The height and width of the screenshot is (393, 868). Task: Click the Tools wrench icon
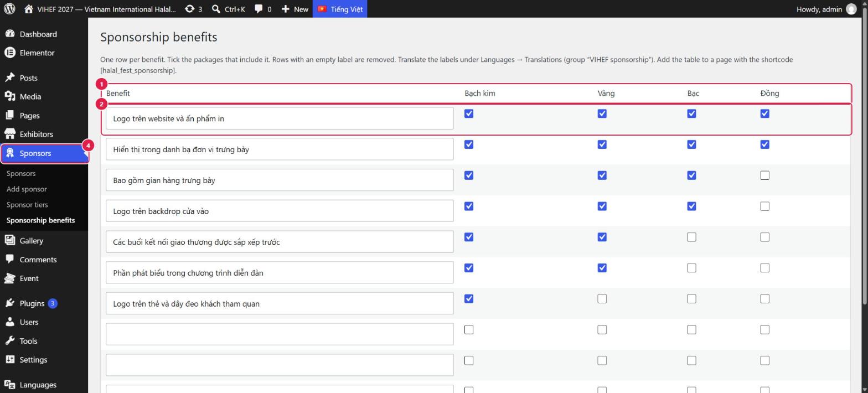click(x=9, y=341)
